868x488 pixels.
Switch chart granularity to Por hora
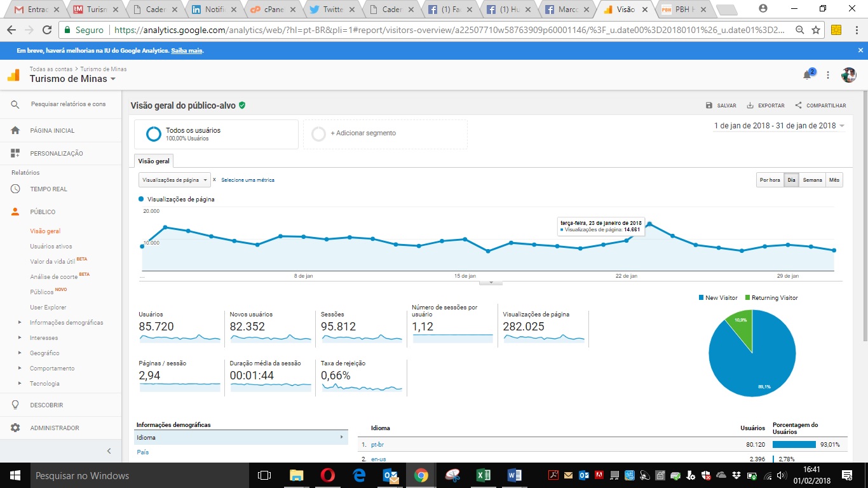click(770, 180)
